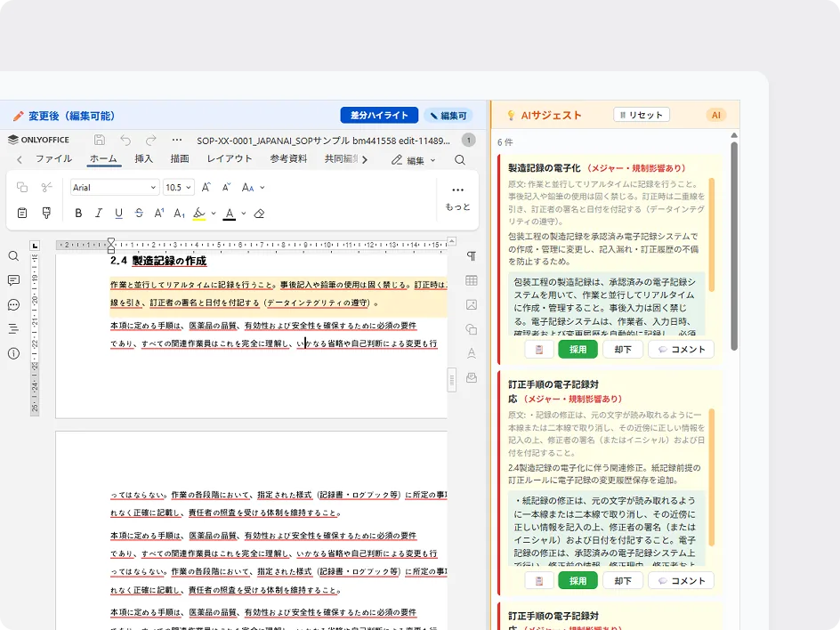This screenshot has width=840, height=630.
Task: Decrease font size with A-down icon
Action: click(227, 187)
